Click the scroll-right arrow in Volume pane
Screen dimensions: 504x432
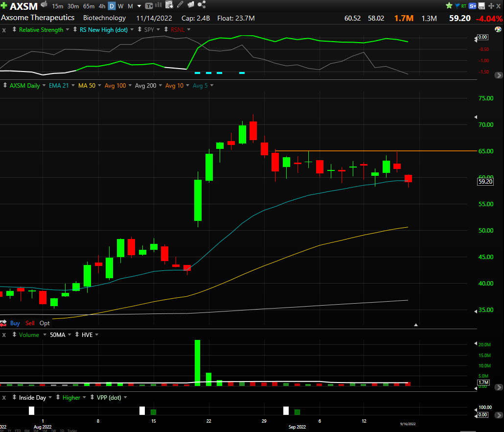pos(499,387)
